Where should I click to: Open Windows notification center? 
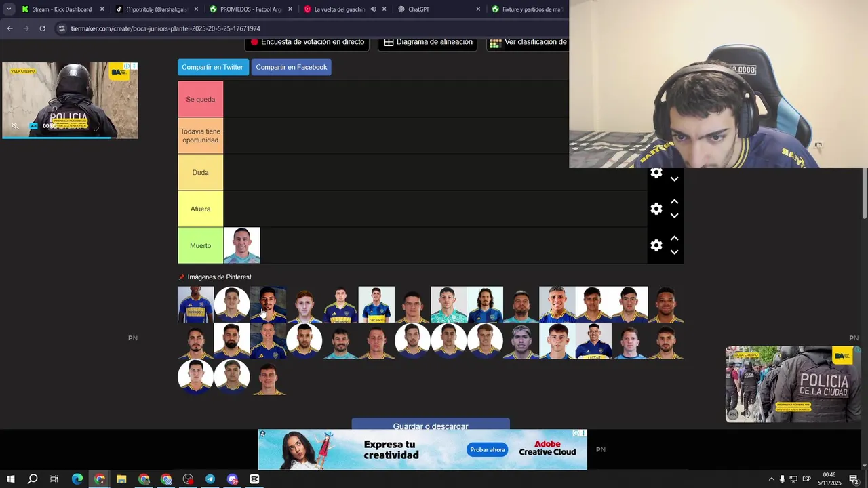pyautogui.click(x=854, y=479)
